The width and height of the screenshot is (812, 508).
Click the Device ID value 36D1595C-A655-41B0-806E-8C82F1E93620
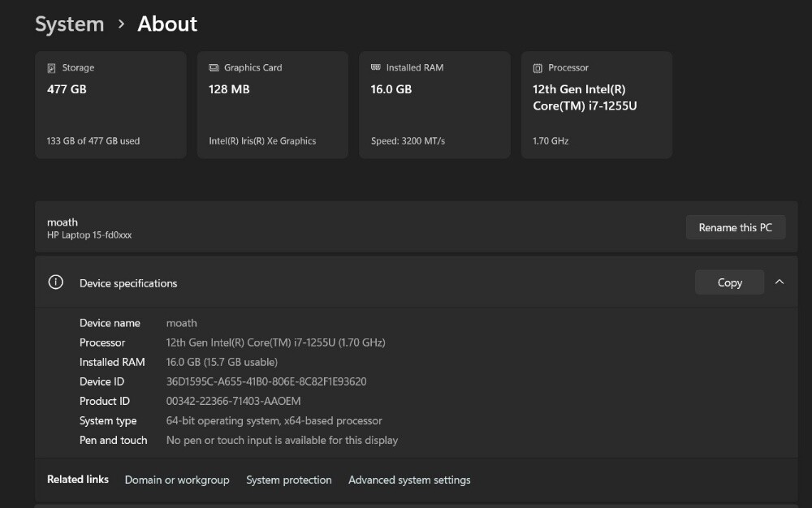click(x=266, y=381)
